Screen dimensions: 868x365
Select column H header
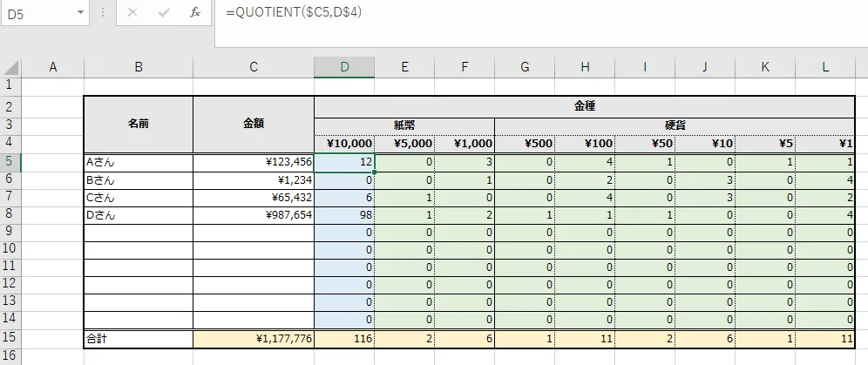click(x=585, y=67)
